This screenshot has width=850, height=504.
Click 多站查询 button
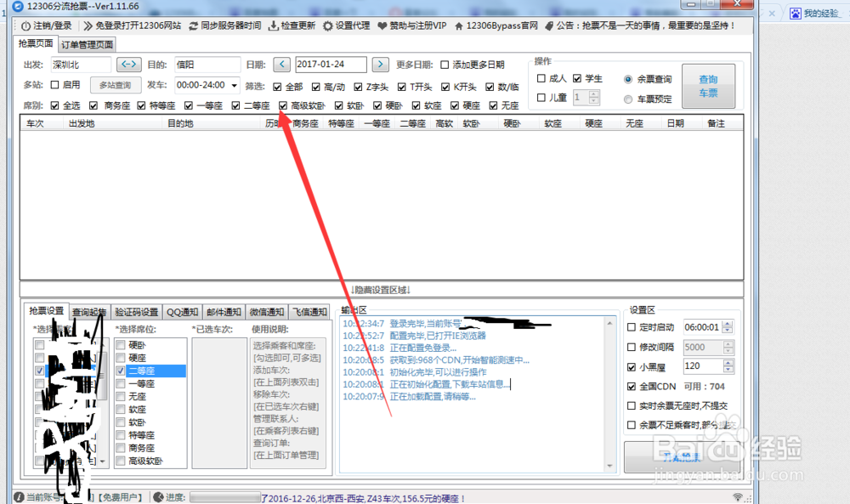[x=115, y=85]
